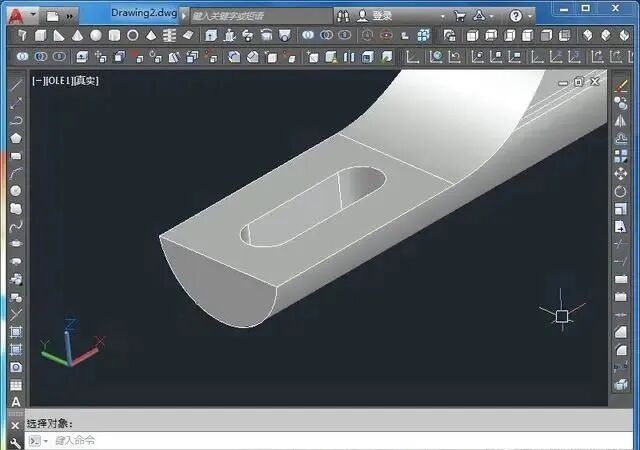Click the UCS Previous icon

(x=454, y=57)
